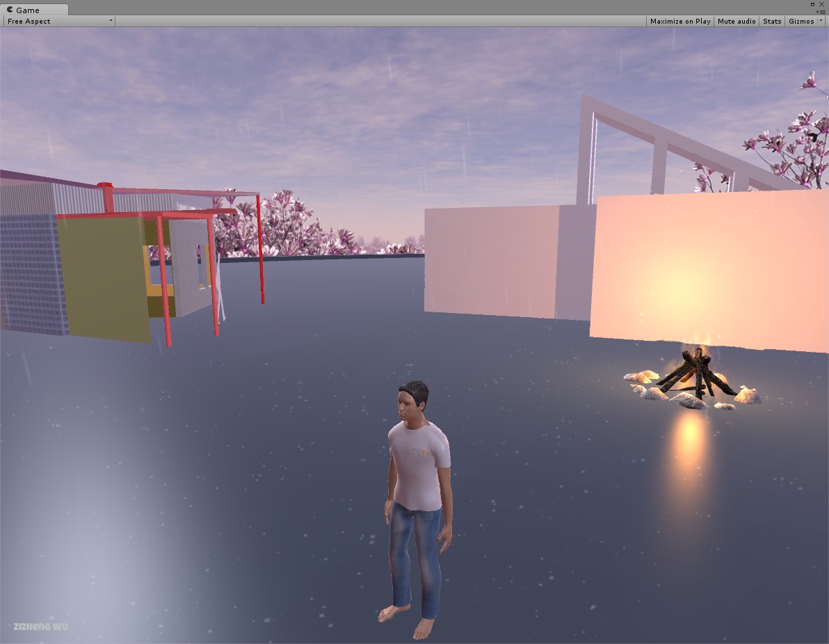Switch to the Game tab
Image resolution: width=829 pixels, height=644 pixels.
coord(34,10)
